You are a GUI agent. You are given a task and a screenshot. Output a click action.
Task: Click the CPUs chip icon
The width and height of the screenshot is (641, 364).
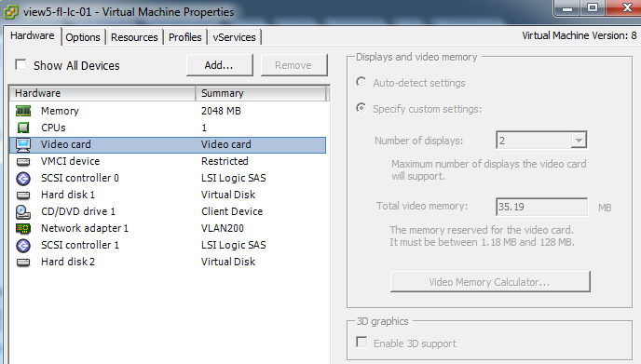tap(23, 128)
